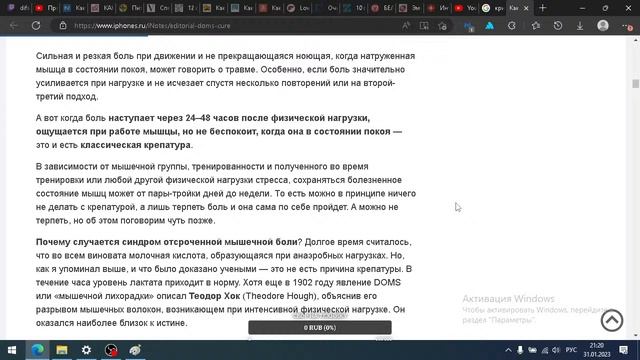Click the scroll-to-top arrow button
Image resolution: width=640 pixels, height=360 pixels.
[x=611, y=320]
